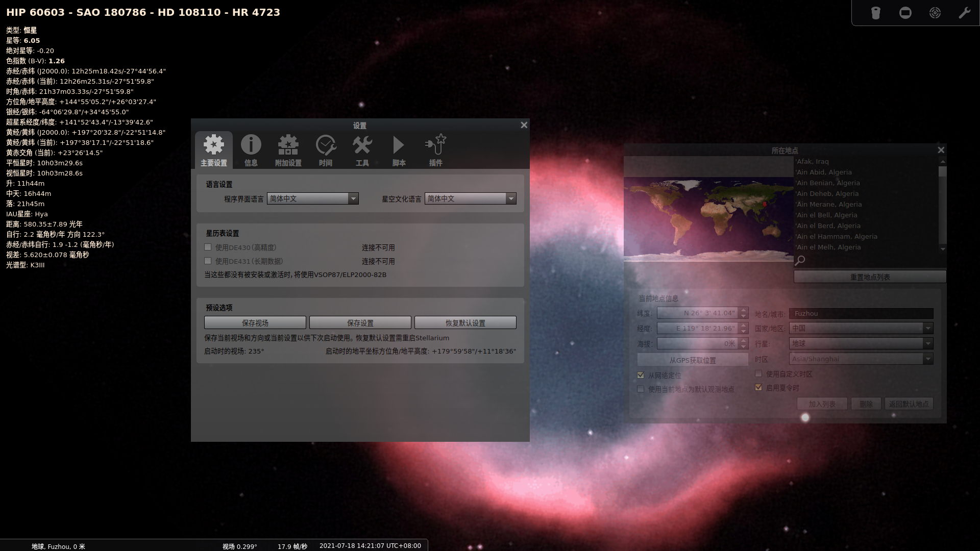
Task: Open the 脚本 scripts tab icon
Action: pyautogui.click(x=399, y=150)
